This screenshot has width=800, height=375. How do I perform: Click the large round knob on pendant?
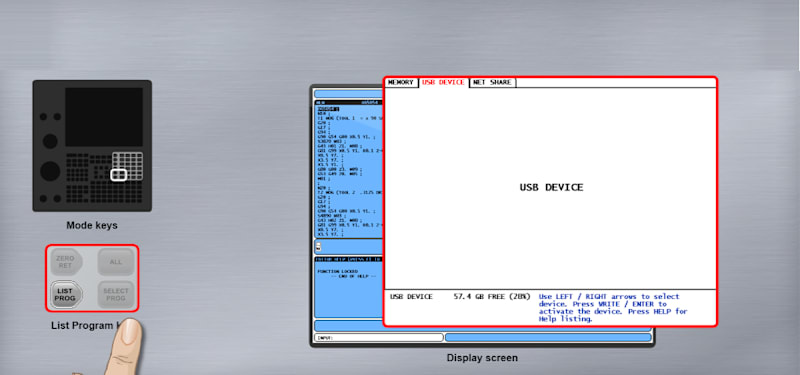[x=50, y=171]
